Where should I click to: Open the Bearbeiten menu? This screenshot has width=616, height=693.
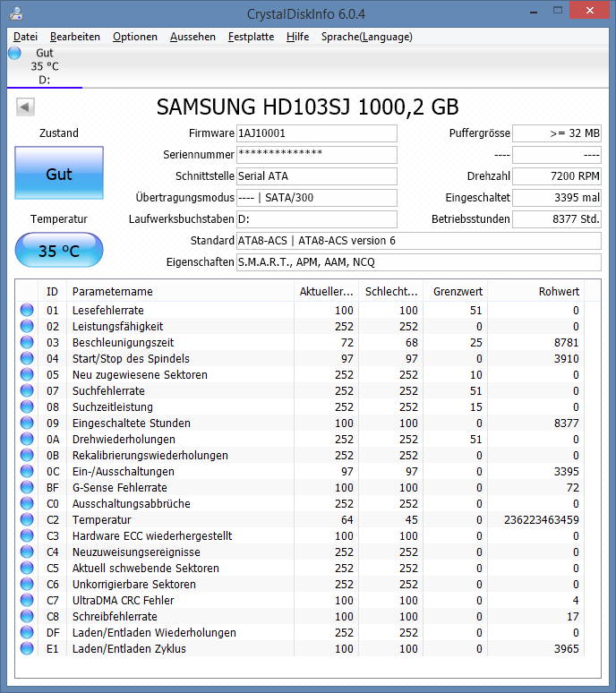(74, 37)
